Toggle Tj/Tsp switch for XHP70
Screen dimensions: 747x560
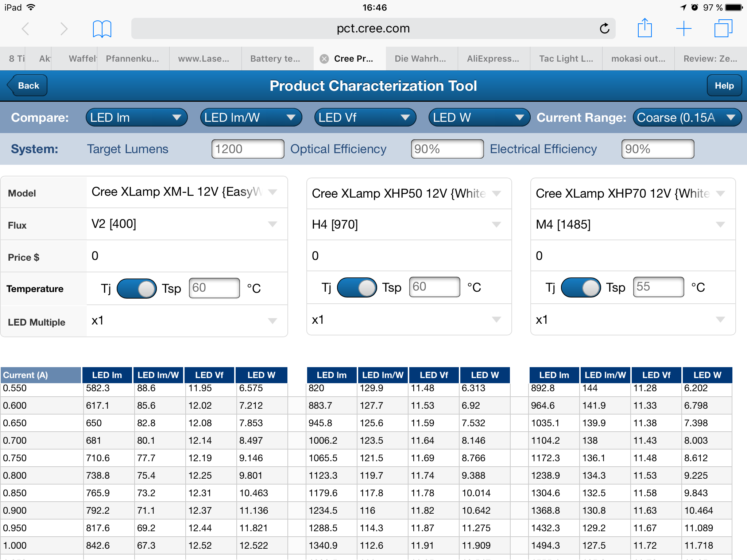point(581,287)
